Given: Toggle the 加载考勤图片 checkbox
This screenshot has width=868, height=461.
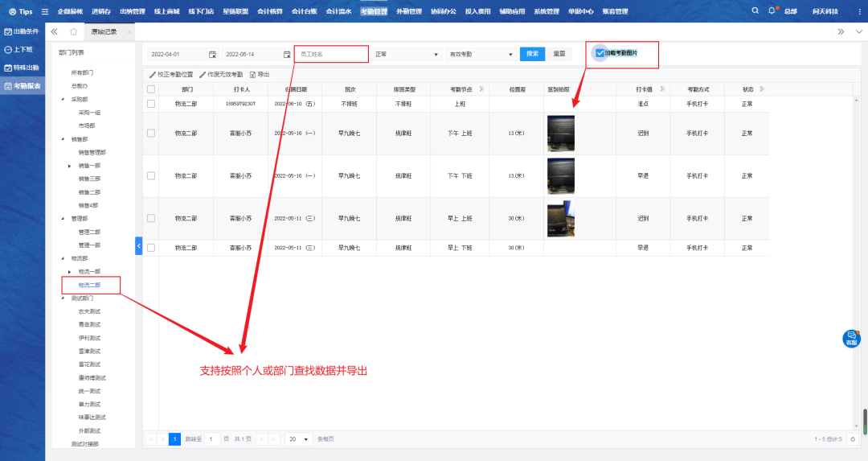Looking at the screenshot, I should (x=600, y=53).
